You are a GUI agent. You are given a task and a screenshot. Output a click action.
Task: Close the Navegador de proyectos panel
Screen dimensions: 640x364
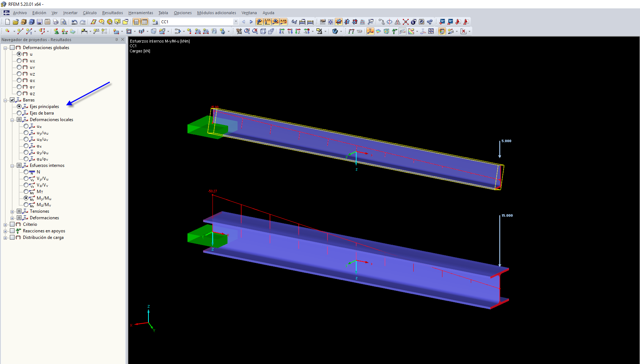click(x=123, y=40)
